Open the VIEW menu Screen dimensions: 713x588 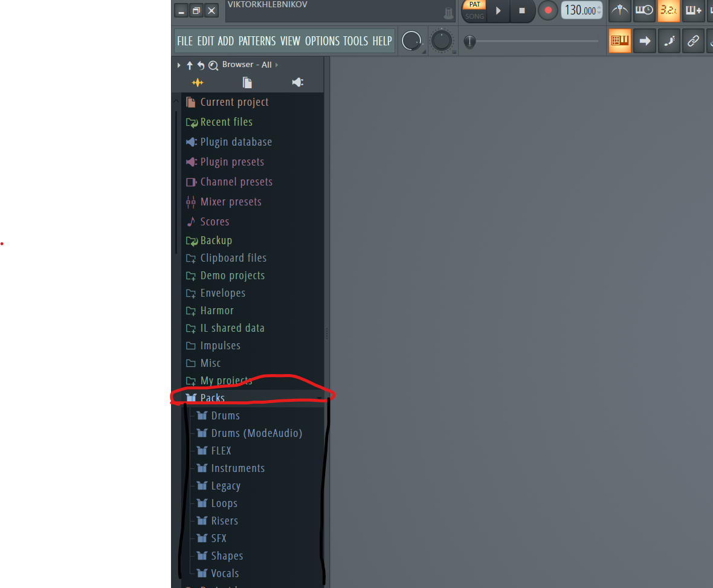pos(290,41)
